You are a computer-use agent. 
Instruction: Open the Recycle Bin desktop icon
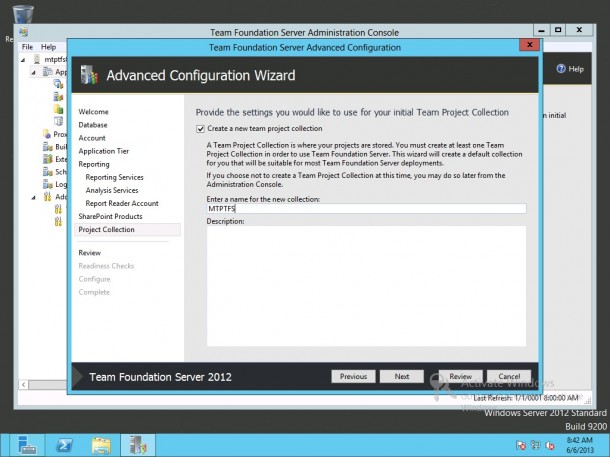tap(23, 14)
